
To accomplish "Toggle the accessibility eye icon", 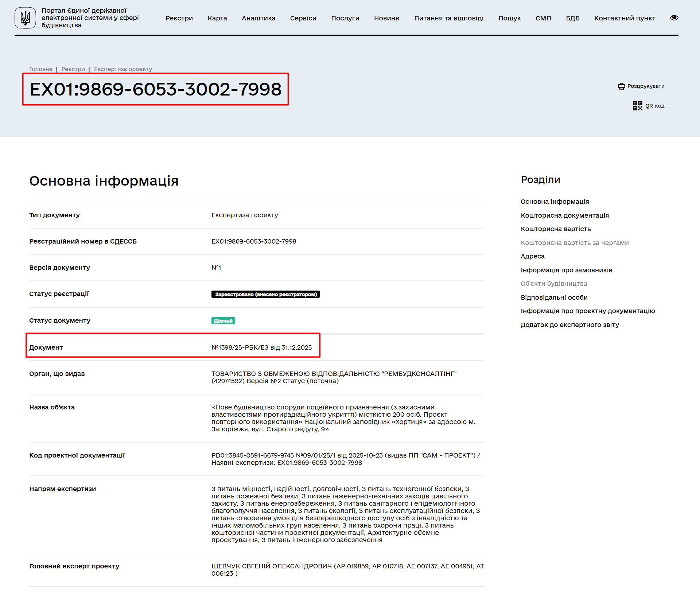I will click(674, 18).
